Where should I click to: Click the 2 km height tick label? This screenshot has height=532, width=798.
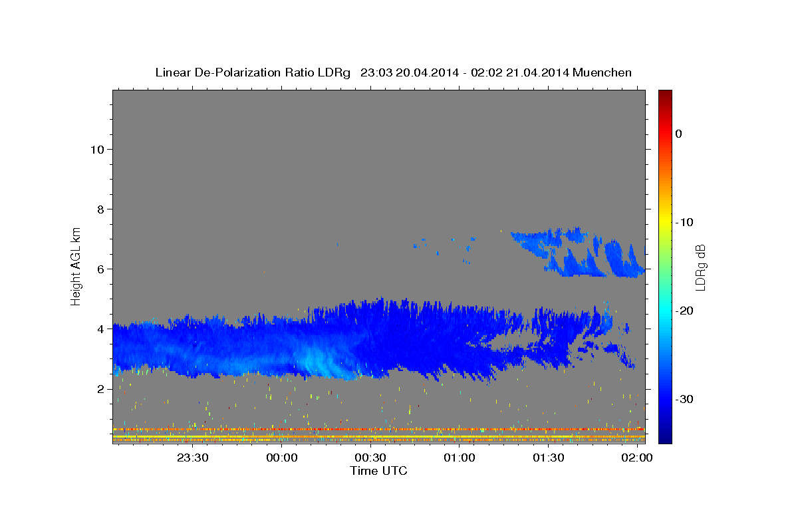tap(100, 389)
